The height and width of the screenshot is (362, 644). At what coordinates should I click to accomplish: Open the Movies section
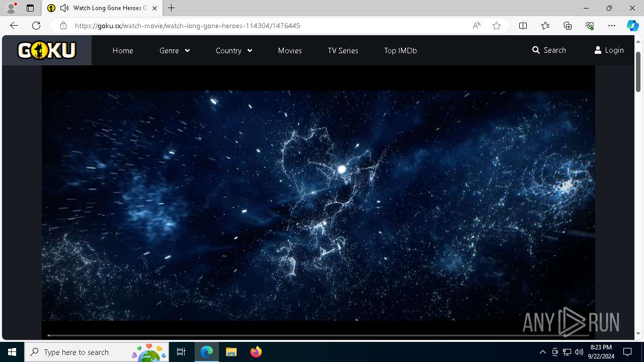[290, 50]
